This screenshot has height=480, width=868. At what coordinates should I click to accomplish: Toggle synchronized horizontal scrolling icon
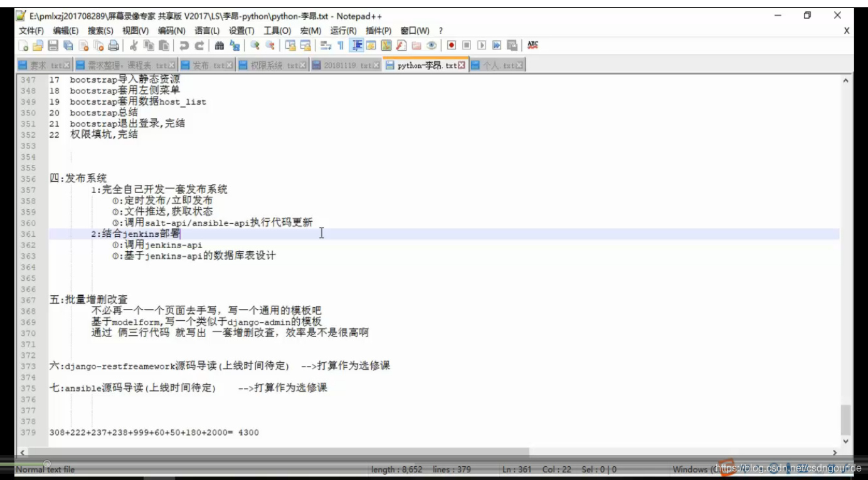pos(305,45)
